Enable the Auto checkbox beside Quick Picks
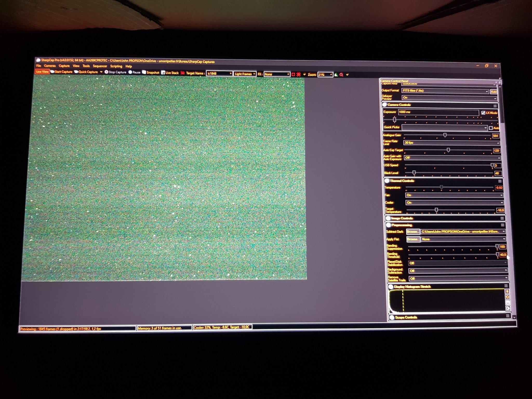Image resolution: width=532 pixels, height=399 pixels. click(x=490, y=128)
